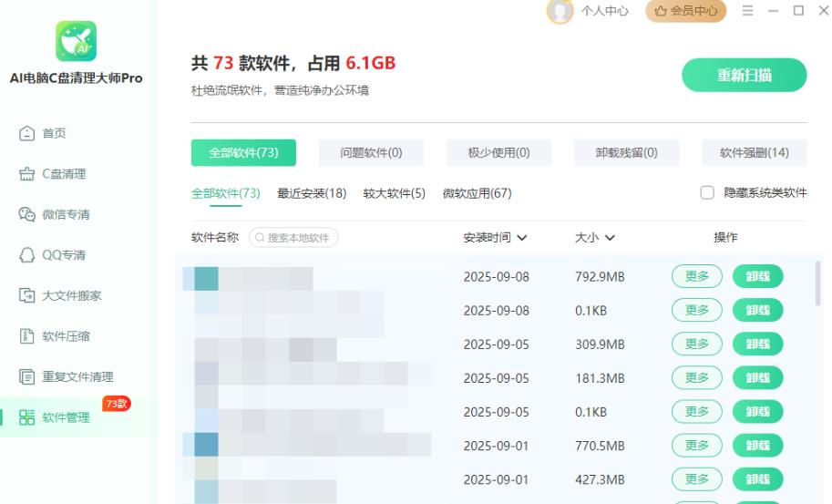The width and height of the screenshot is (832, 504).
Task: Click the user avatar icon
Action: click(560, 11)
